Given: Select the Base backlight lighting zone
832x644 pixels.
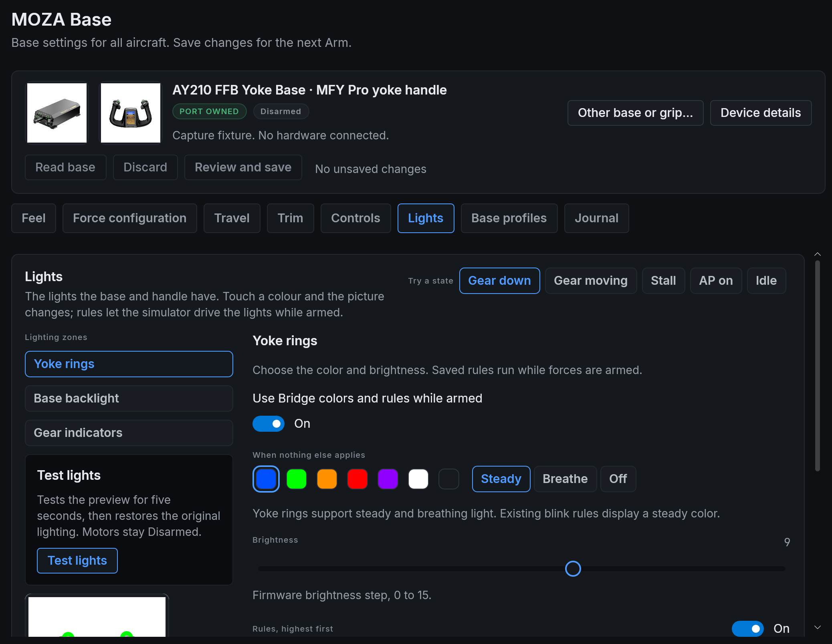Looking at the screenshot, I should pos(129,398).
